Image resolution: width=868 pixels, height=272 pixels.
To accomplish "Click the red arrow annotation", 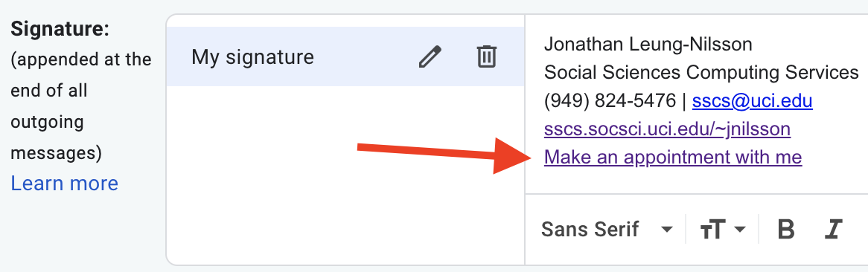I will (444, 155).
